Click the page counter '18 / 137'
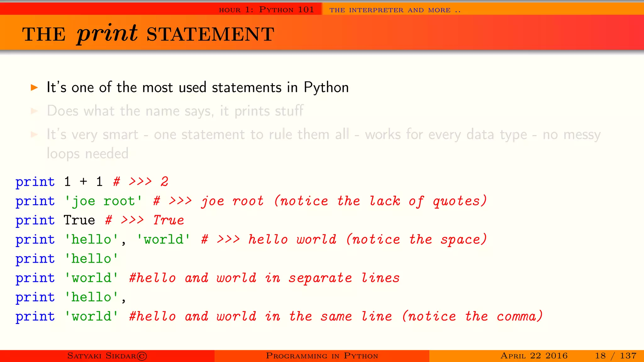Viewport: 644px width, 362px height. click(x=616, y=356)
